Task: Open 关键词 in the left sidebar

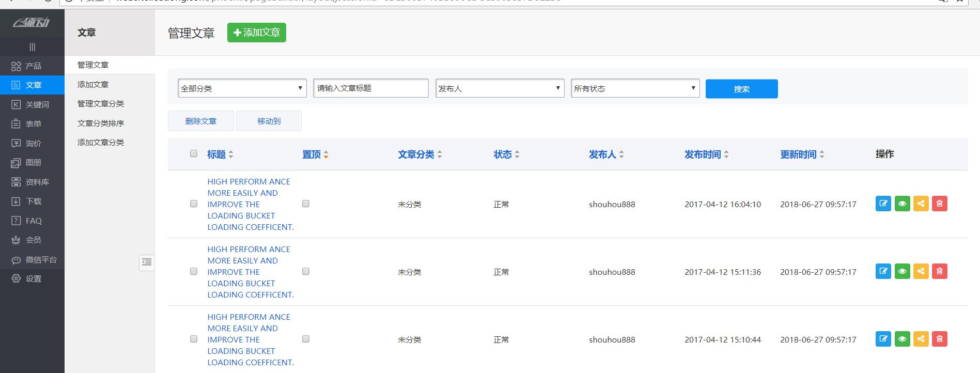Action: click(x=37, y=104)
